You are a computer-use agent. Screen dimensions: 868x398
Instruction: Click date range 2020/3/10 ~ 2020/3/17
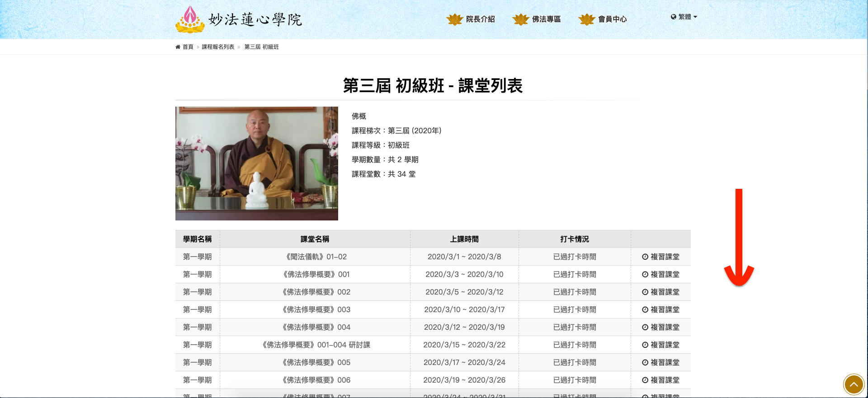click(464, 309)
